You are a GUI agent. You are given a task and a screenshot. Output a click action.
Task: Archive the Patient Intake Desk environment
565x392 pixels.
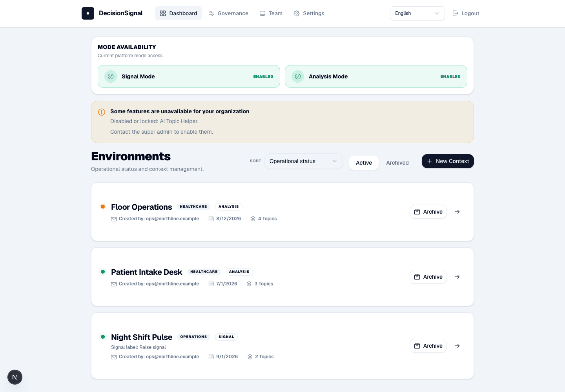(x=428, y=277)
